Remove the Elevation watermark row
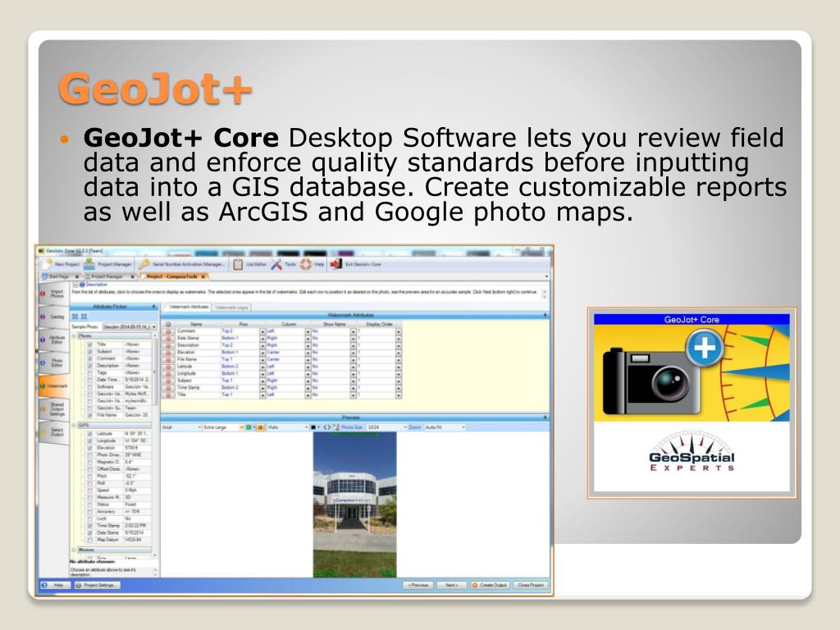840x630 pixels. 168,353
